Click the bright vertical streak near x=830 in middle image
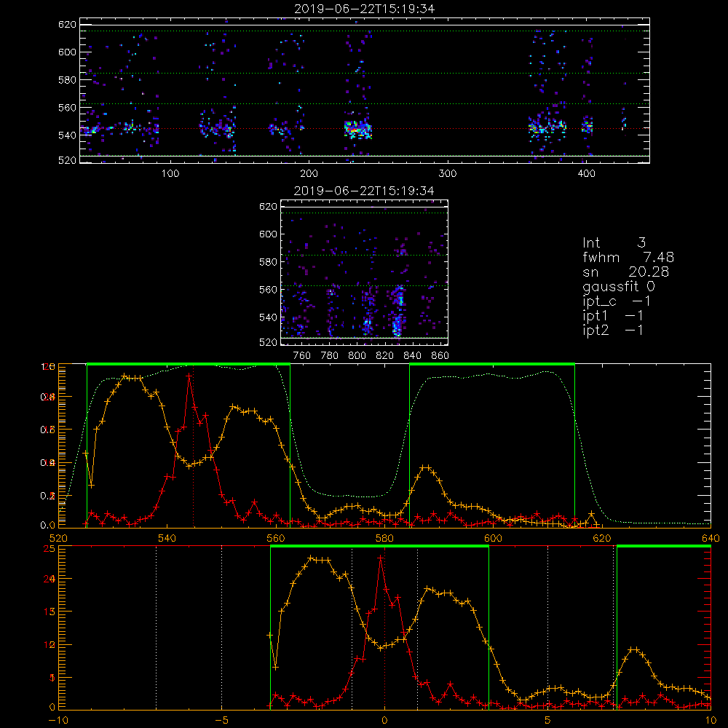The height and width of the screenshot is (728, 728). coord(397,311)
